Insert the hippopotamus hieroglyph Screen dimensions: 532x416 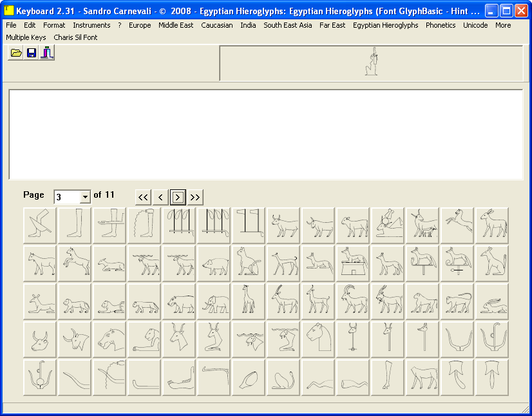179,301
